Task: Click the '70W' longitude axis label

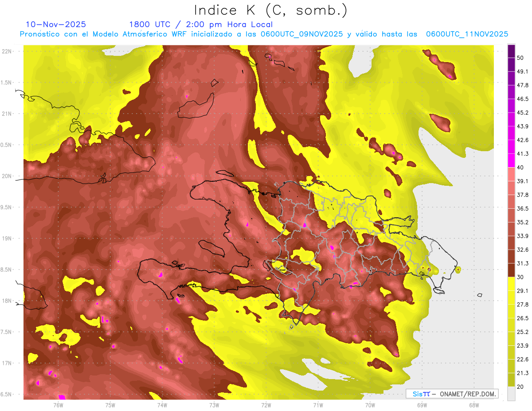Action: (x=370, y=405)
